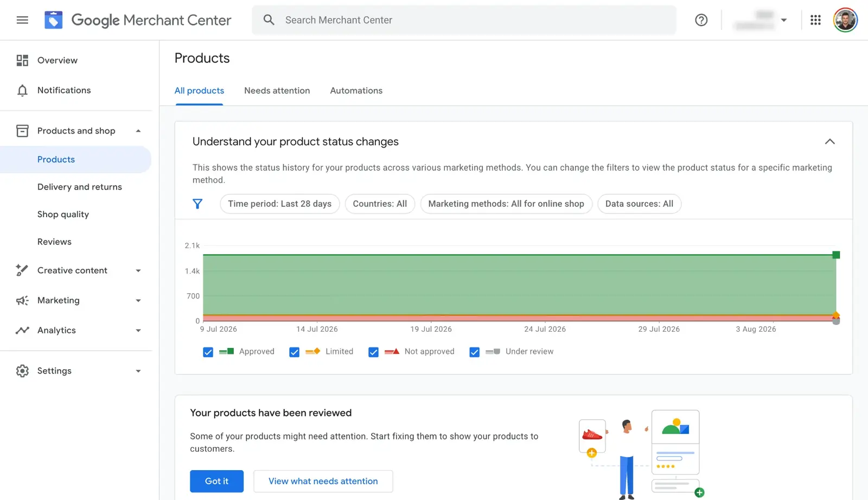The width and height of the screenshot is (868, 500).
Task: Open the hamburger main menu
Action: click(x=22, y=20)
